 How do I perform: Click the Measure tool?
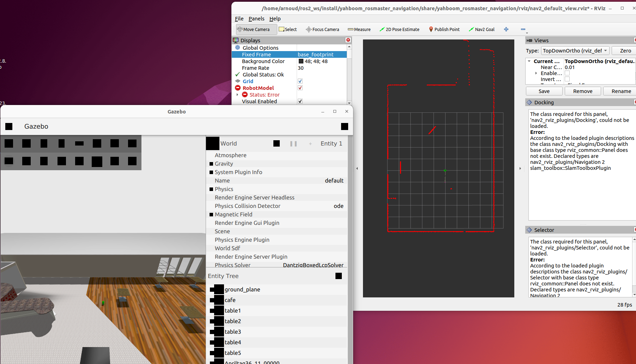click(359, 30)
